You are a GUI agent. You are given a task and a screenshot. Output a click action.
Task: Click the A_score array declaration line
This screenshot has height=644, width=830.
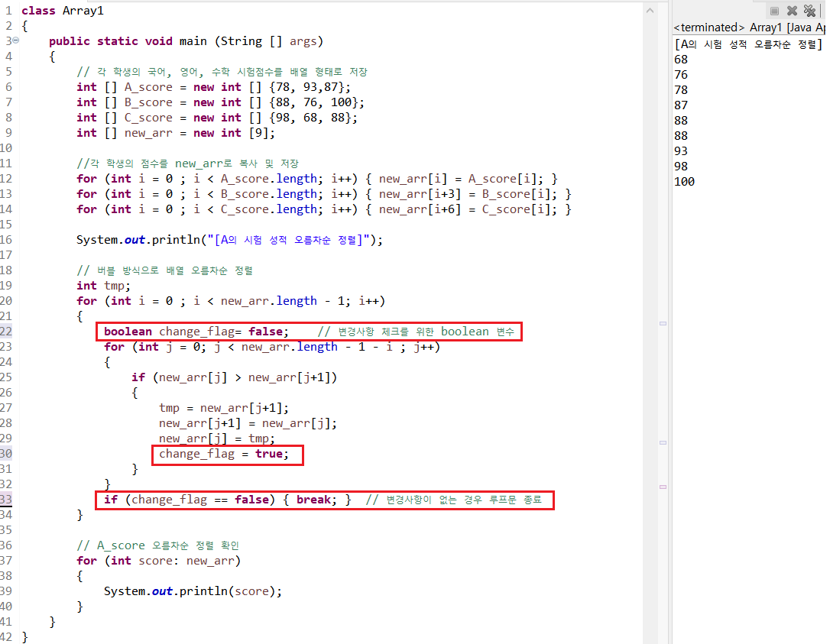213,87
